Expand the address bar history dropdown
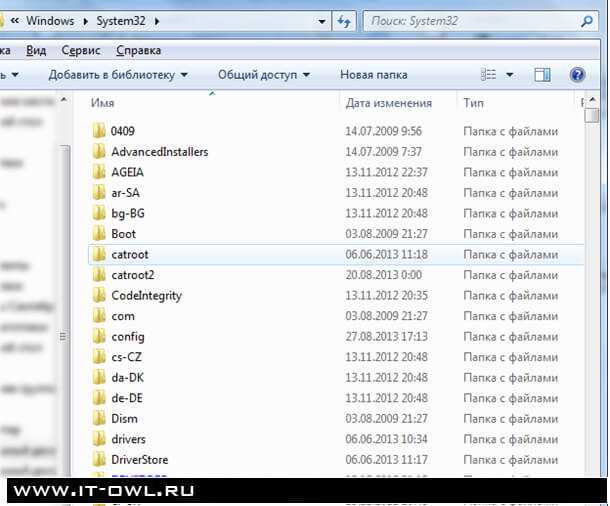The width and height of the screenshot is (610, 506). (321, 20)
